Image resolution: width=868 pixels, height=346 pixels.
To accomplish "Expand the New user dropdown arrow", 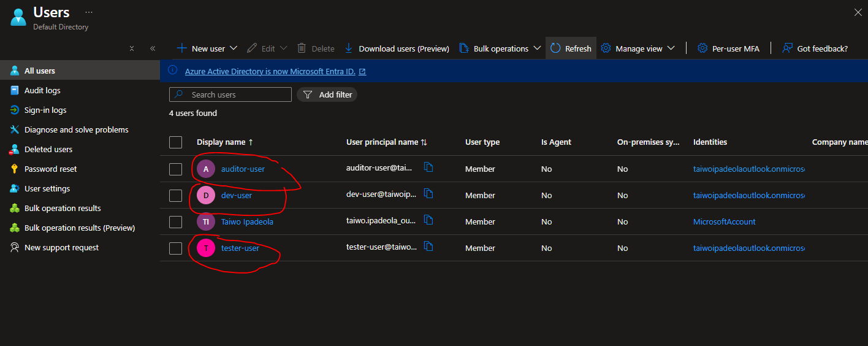I will (x=233, y=48).
